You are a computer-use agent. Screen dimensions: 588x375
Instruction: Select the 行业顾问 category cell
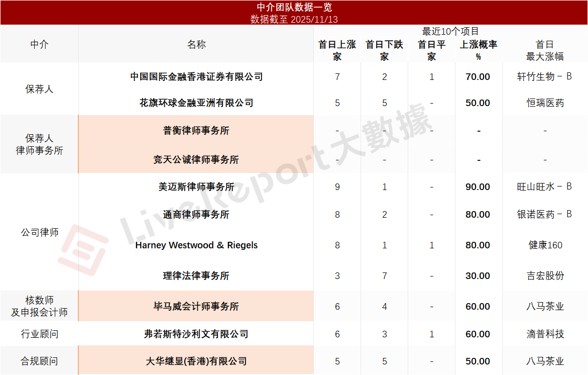[x=39, y=334]
